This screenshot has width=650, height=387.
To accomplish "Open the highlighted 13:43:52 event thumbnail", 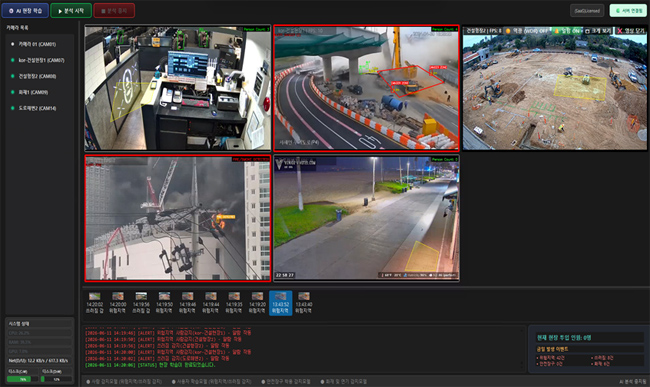I will (281, 303).
